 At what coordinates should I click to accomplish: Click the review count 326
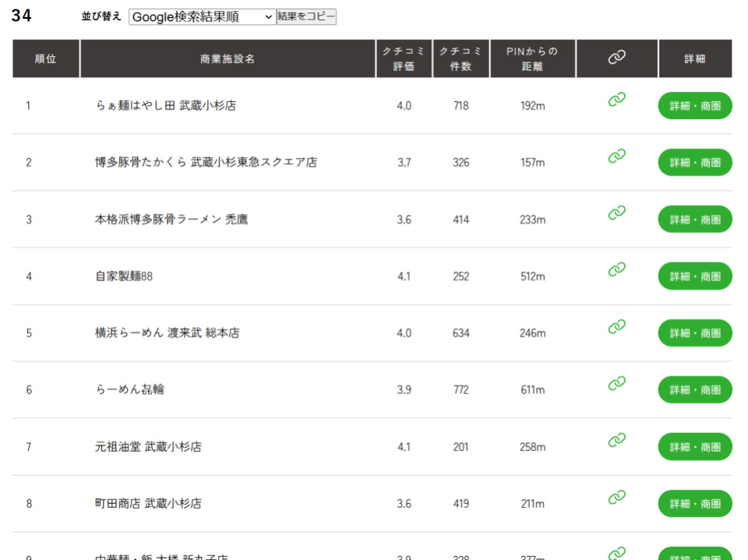point(460,163)
